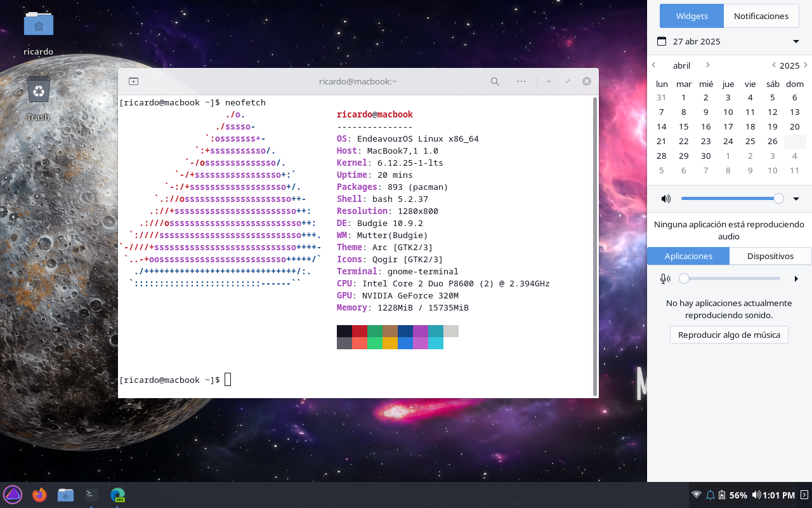
Task: Click the terminal title ricardo@macbook:~
Action: (358, 81)
